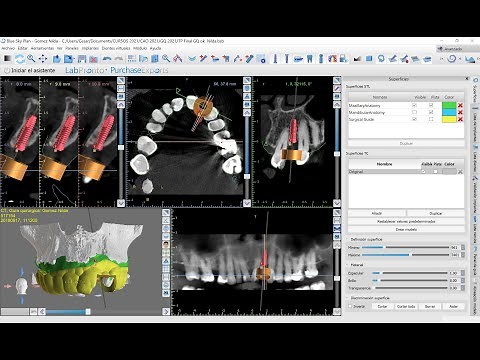Screen dimensions: 480x360
Task: Collapse the Definición superficie section
Action: tap(348, 239)
